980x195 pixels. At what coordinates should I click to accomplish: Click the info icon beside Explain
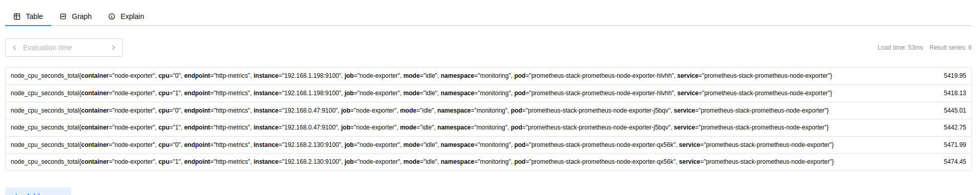pos(112,16)
